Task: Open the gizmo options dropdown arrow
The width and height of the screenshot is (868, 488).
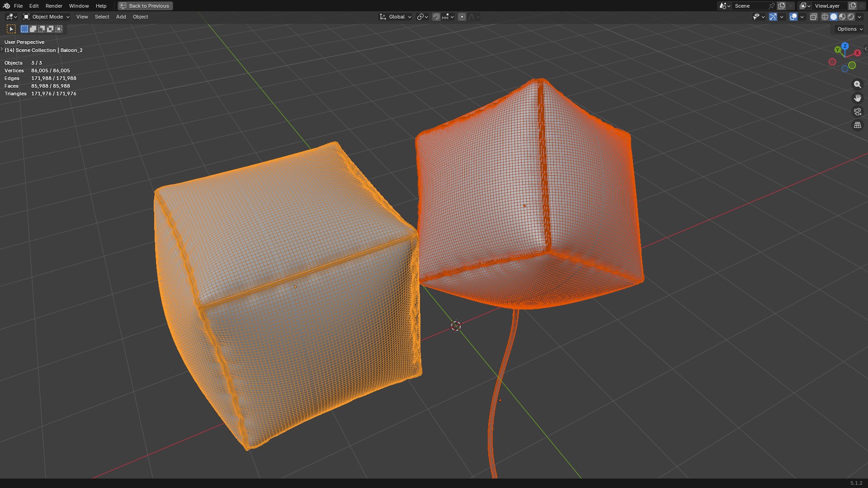Action: pos(782,17)
